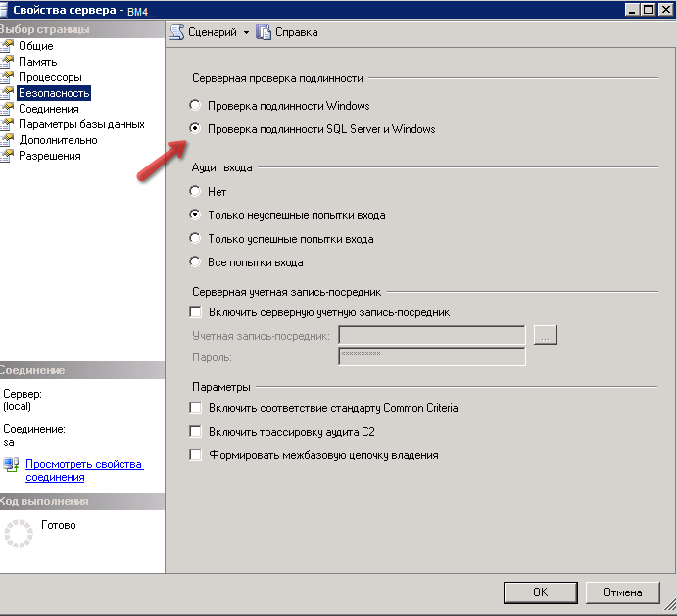The height and width of the screenshot is (616, 677).
Task: Select the Память page icon
Action: coord(8,62)
